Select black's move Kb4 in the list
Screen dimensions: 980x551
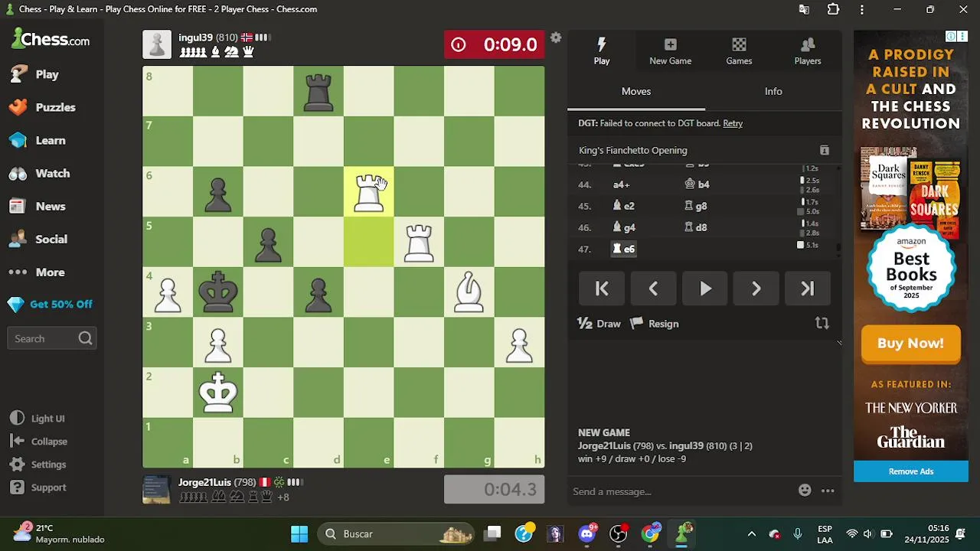click(697, 184)
